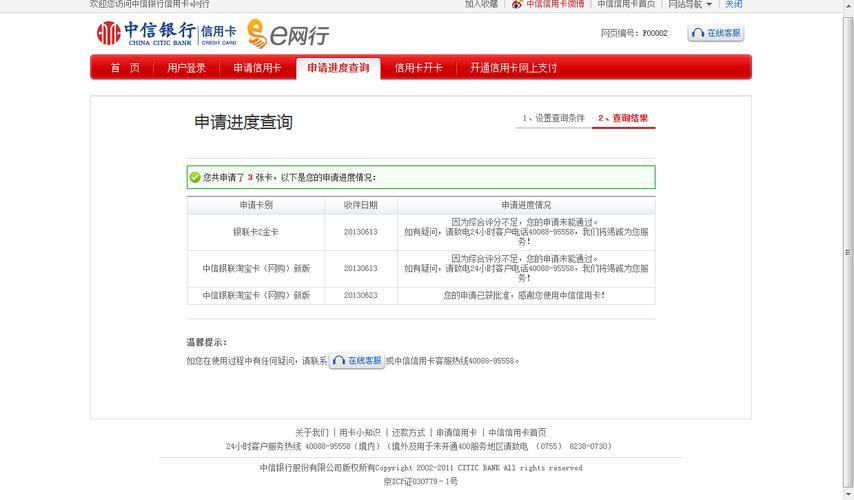854x500 pixels.
Task: Click the 申请进度情况 column header
Action: coord(526,205)
